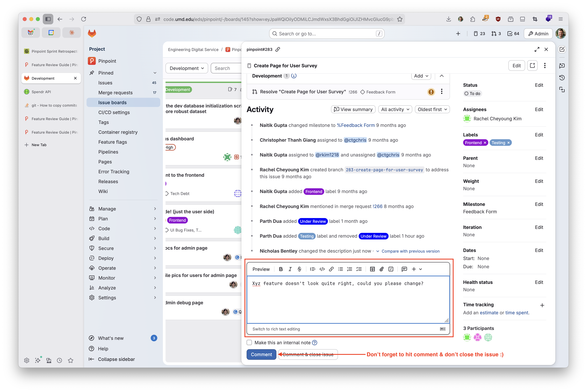Expand the issue to full screen view

point(537,49)
